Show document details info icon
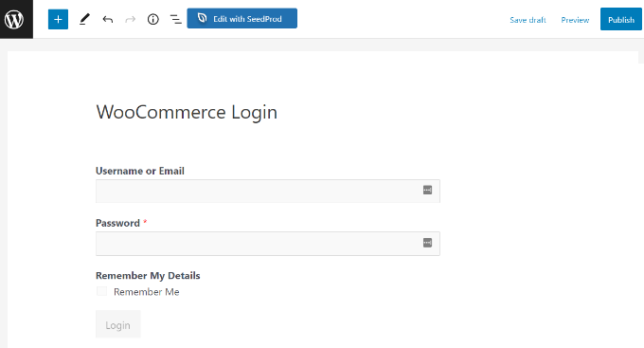The image size is (644, 348). point(153,19)
